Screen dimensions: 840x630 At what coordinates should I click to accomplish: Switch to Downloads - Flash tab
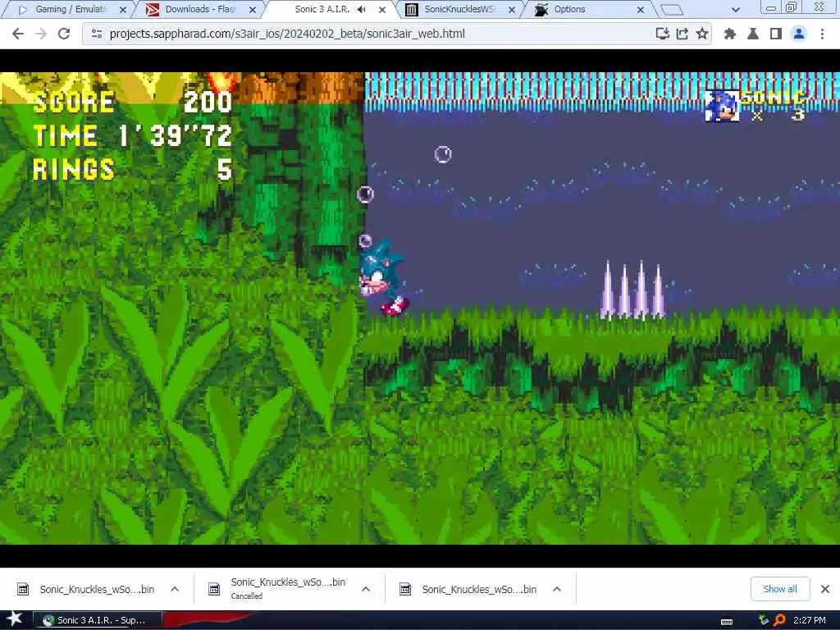tap(199, 9)
